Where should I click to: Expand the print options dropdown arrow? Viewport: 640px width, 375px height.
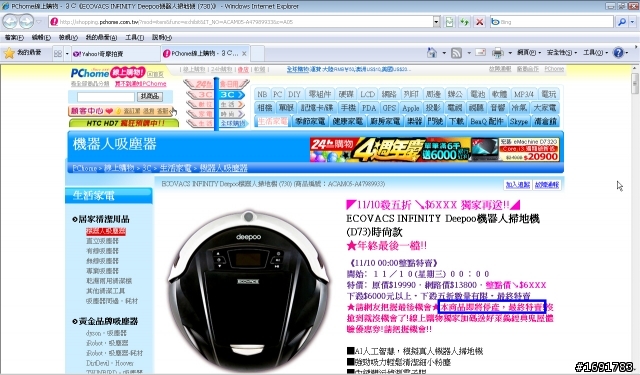tap(510, 53)
